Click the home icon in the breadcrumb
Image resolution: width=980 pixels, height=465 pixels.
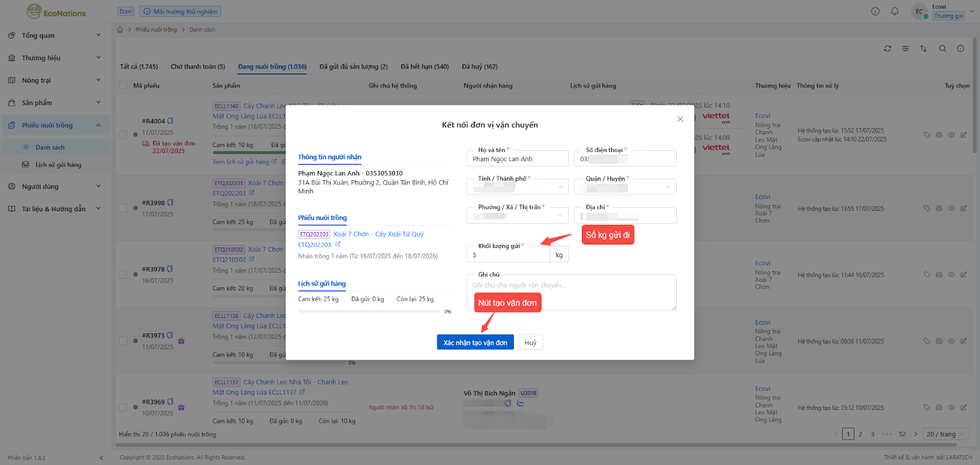pos(120,29)
